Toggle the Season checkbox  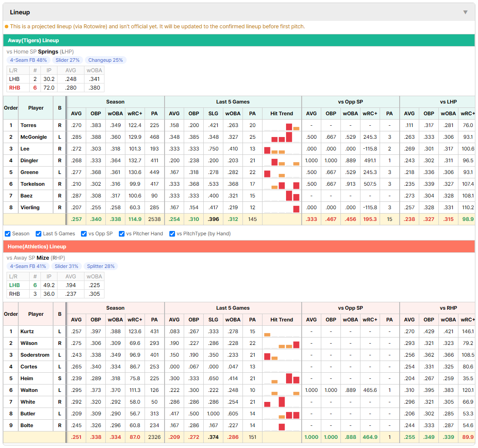(8, 234)
